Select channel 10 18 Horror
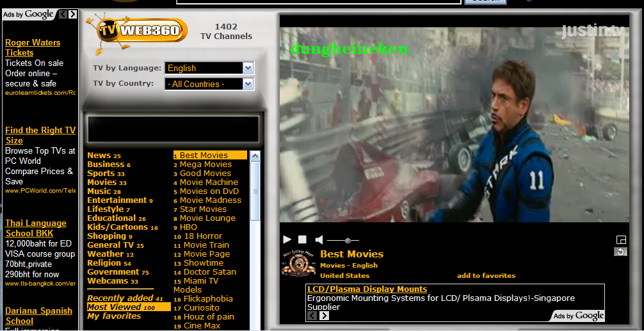This screenshot has height=331, width=644. coord(198,236)
